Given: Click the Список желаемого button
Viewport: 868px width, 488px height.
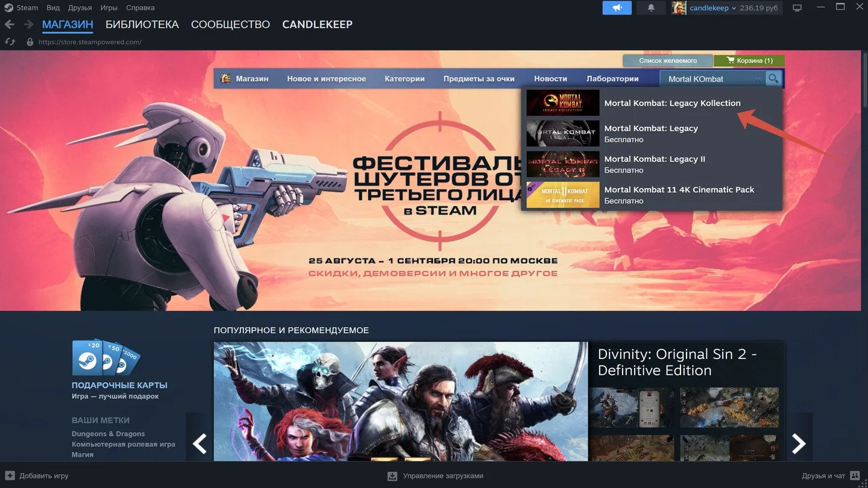Looking at the screenshot, I should pyautogui.click(x=668, y=61).
